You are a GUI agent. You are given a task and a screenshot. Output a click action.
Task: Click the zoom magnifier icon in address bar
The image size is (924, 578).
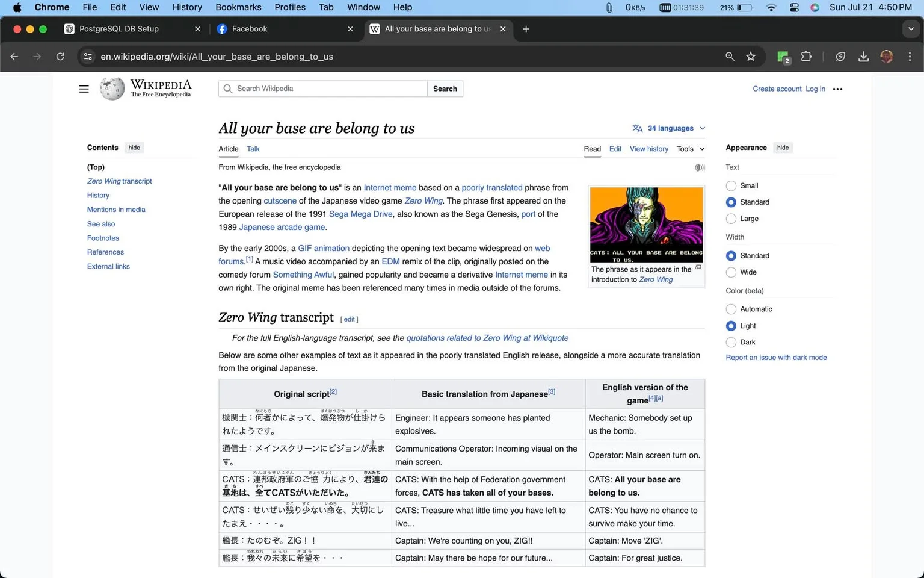coord(730,57)
